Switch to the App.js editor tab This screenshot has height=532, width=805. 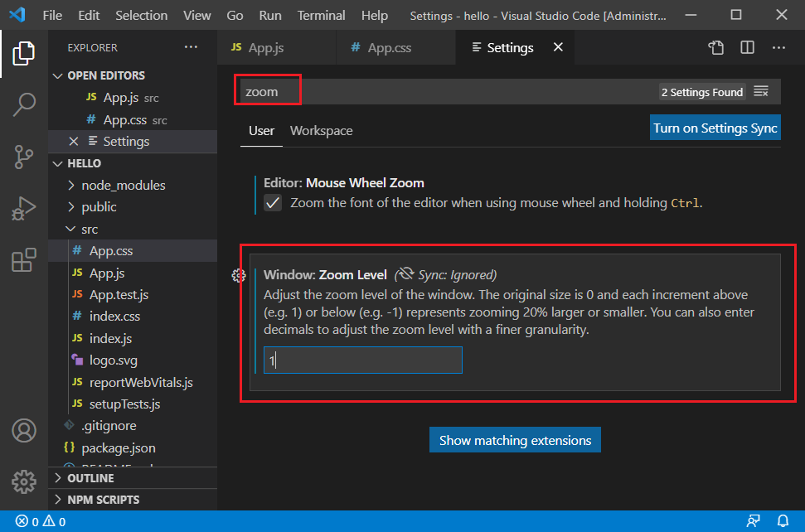pyautogui.click(x=277, y=48)
